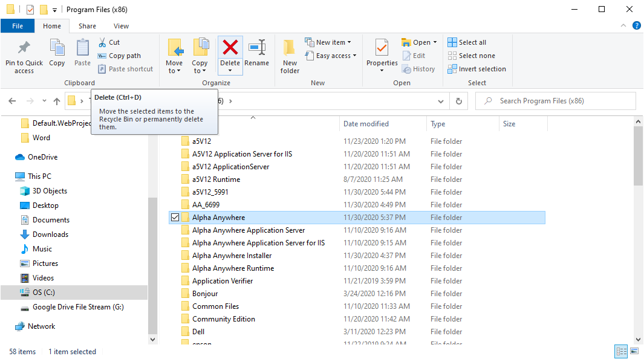
Task: Select the Application Verifier folder
Action: coord(222,281)
